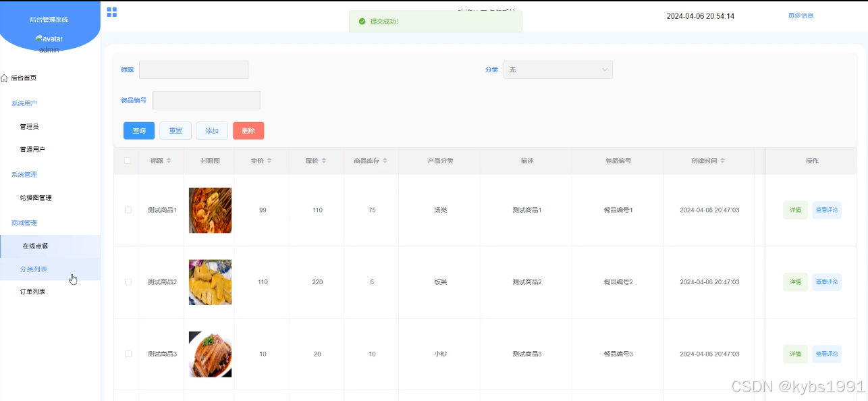Open 分类列表 in the sidebar
Image resolution: width=868 pixels, height=401 pixels.
coord(51,269)
